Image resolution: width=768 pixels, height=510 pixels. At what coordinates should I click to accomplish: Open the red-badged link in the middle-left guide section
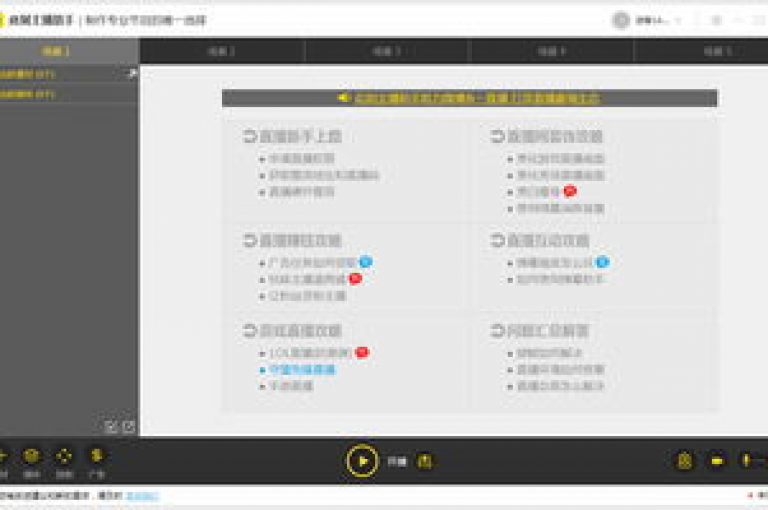(308, 279)
